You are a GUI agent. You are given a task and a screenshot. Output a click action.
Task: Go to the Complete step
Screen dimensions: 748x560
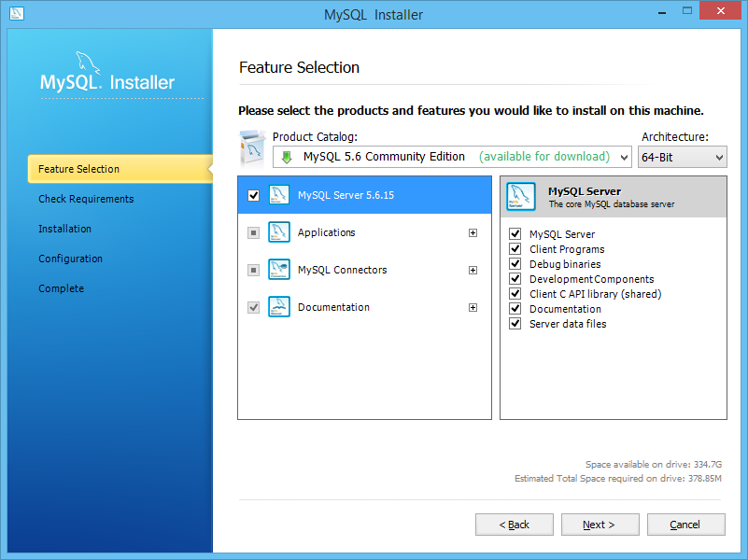pyautogui.click(x=61, y=288)
